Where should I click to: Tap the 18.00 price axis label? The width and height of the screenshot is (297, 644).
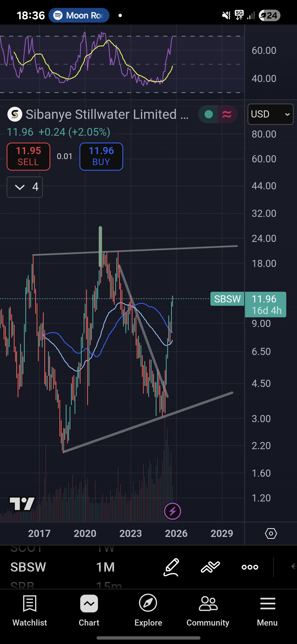(264, 264)
